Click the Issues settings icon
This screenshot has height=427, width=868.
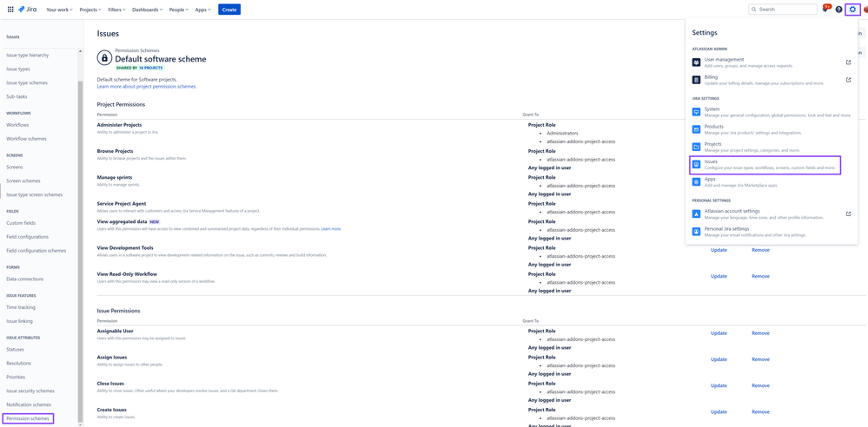pyautogui.click(x=696, y=164)
